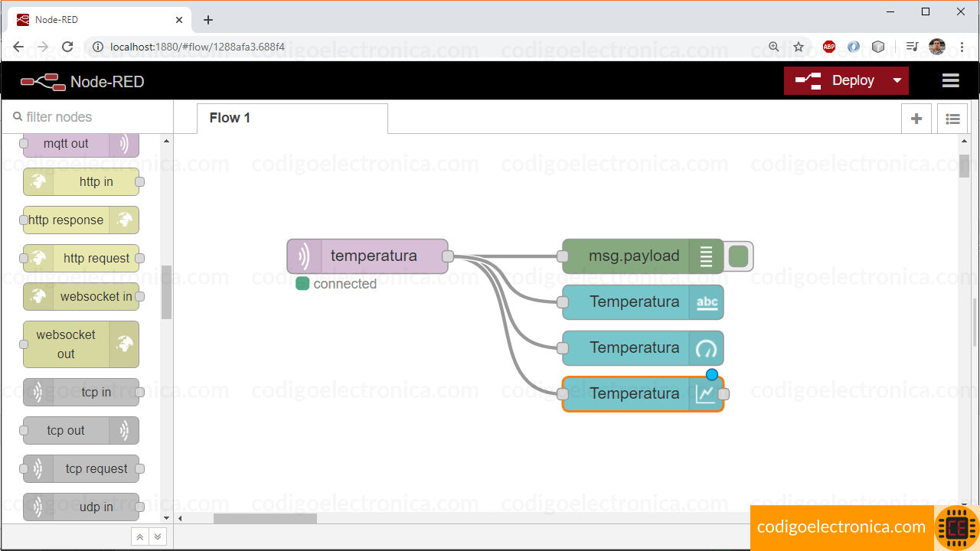This screenshot has height=551, width=980.
Task: Select the msg.payload debug node
Action: point(642,256)
